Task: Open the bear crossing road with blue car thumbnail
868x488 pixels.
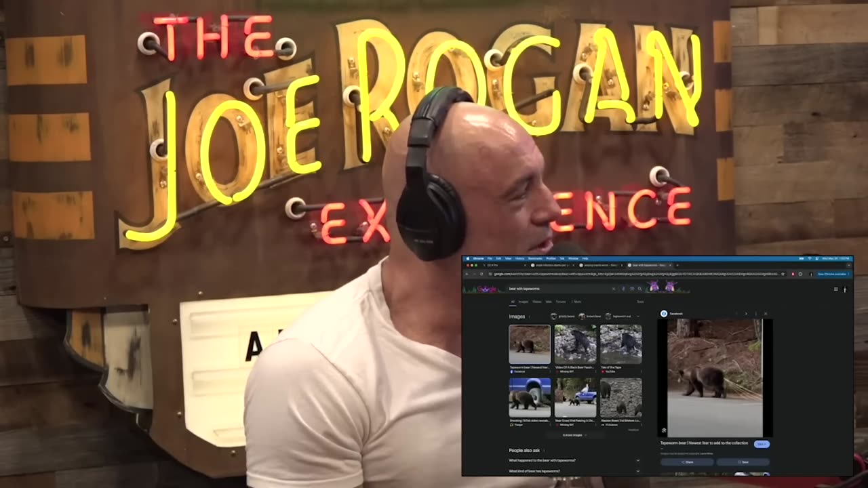Action: [x=575, y=397]
